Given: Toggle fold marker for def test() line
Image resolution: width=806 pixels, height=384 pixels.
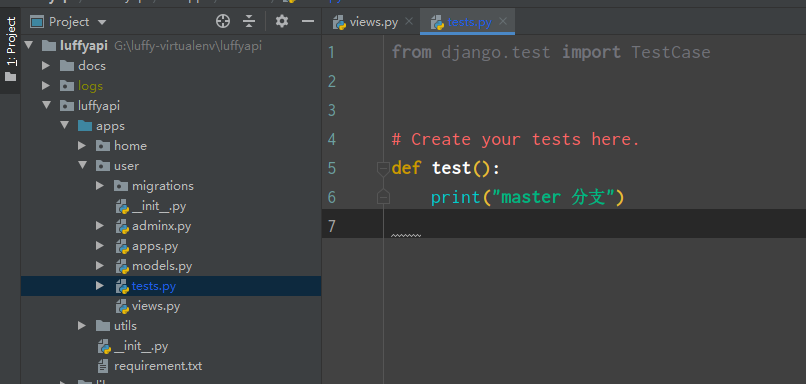Looking at the screenshot, I should pyautogui.click(x=383, y=169).
